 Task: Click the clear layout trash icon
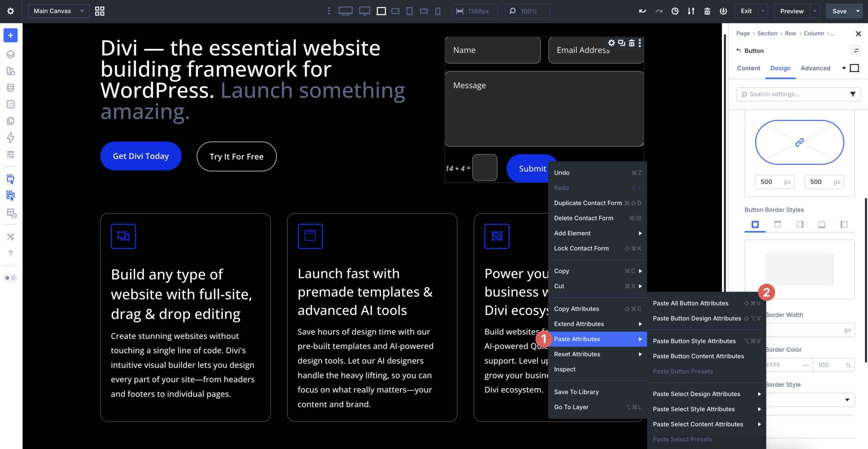707,11
